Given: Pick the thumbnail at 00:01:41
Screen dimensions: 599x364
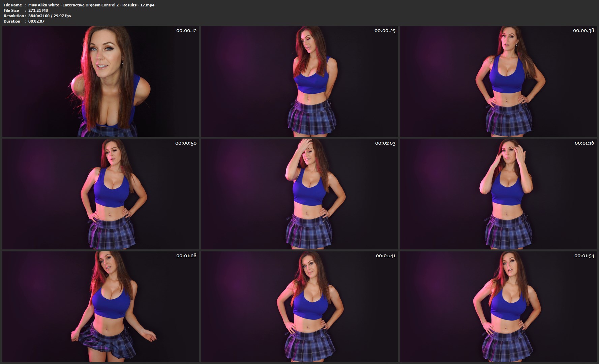Looking at the screenshot, I should [299, 307].
